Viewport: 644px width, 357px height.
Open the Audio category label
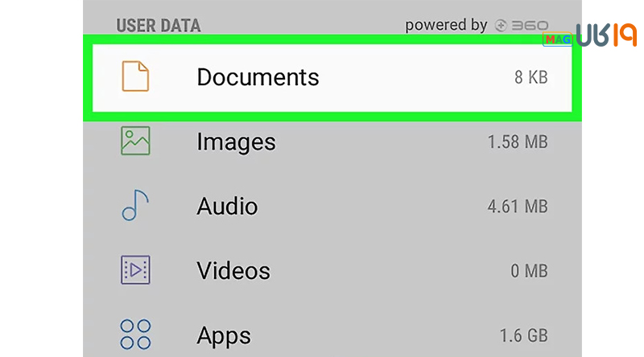click(227, 206)
